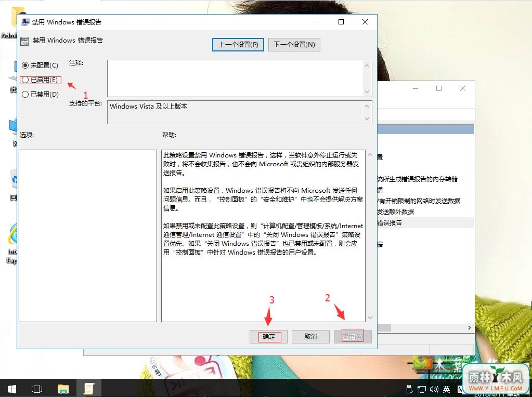Image resolution: width=532 pixels, height=397 pixels.
Task: Minimize the background policy editor window
Action: tap(416, 88)
